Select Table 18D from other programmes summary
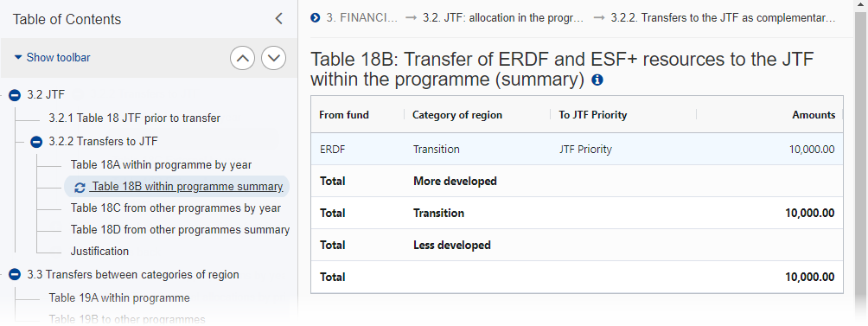Screen dimensions: 868x326 coord(180,230)
